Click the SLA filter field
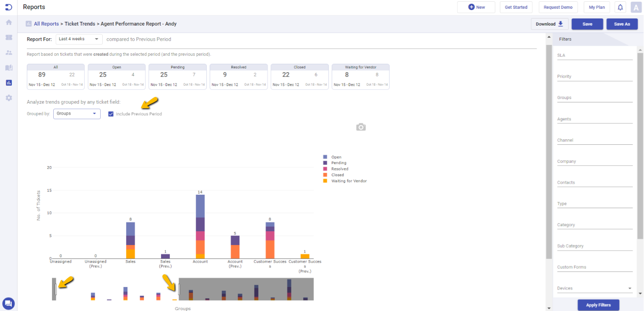The width and height of the screenshot is (644, 311). [594, 55]
